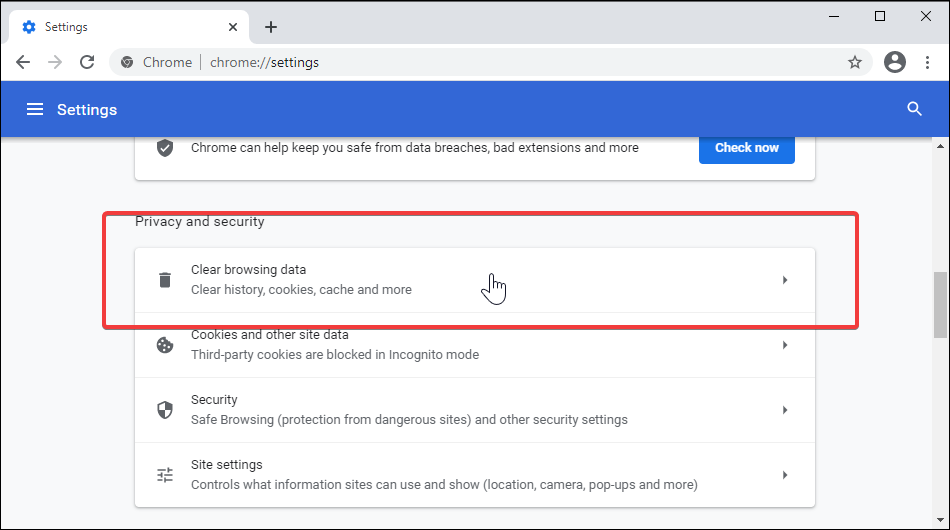Expand Clear browsing data arrow
Screen dimensions: 950x530
[785, 280]
